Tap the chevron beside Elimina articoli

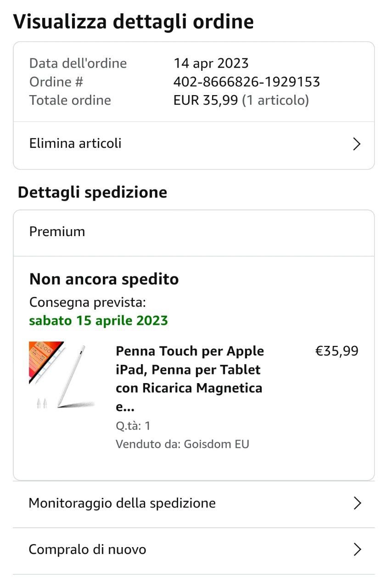(x=357, y=144)
